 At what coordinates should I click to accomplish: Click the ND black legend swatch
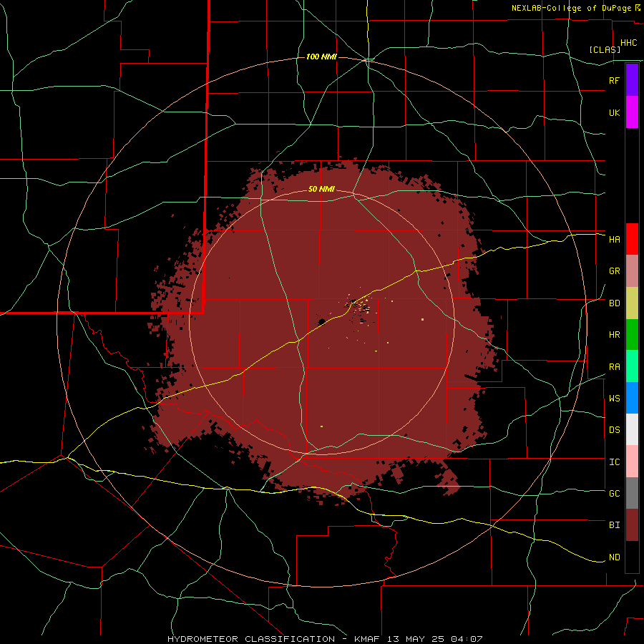click(632, 557)
